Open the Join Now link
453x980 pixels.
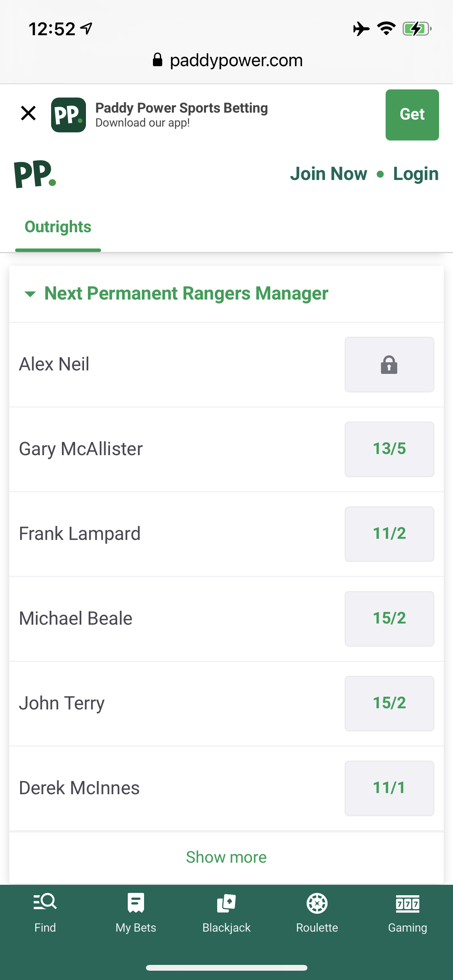click(328, 174)
